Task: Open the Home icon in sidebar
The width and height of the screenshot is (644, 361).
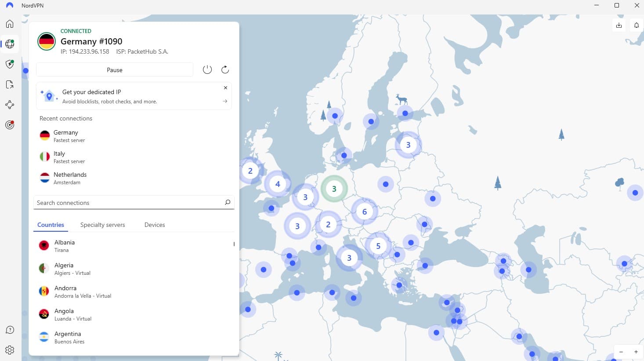Action: (10, 24)
